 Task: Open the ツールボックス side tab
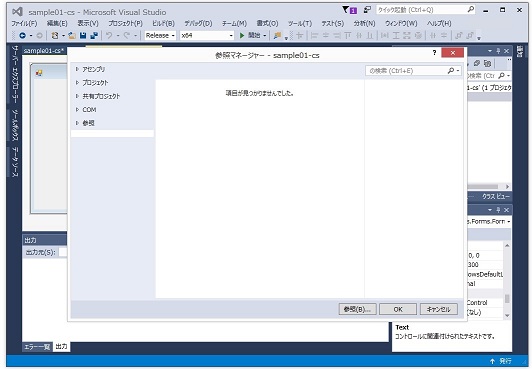tap(15, 125)
